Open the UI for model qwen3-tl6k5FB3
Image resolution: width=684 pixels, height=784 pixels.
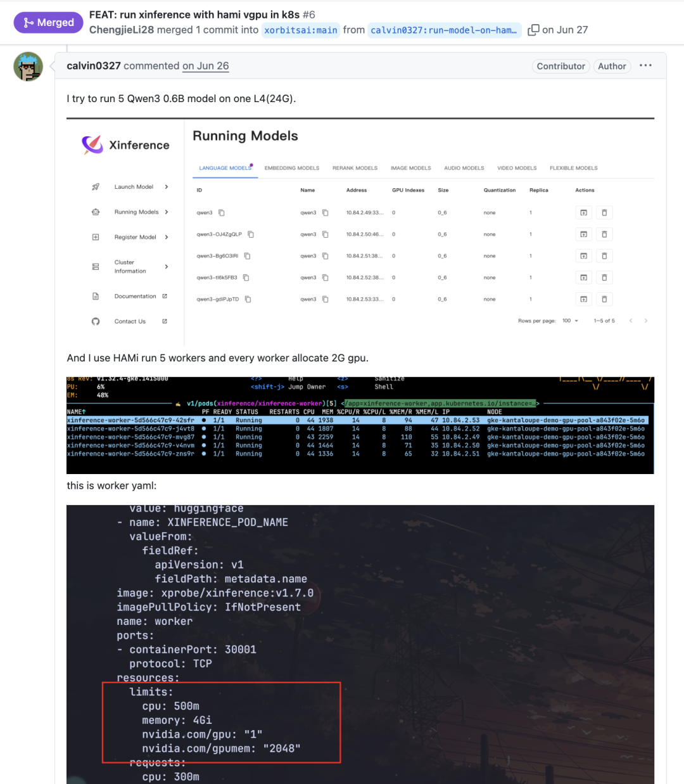coord(583,278)
